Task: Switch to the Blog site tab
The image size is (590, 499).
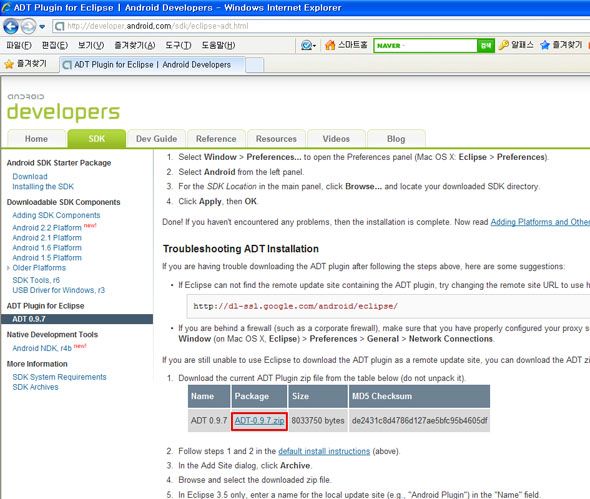Action: point(396,139)
